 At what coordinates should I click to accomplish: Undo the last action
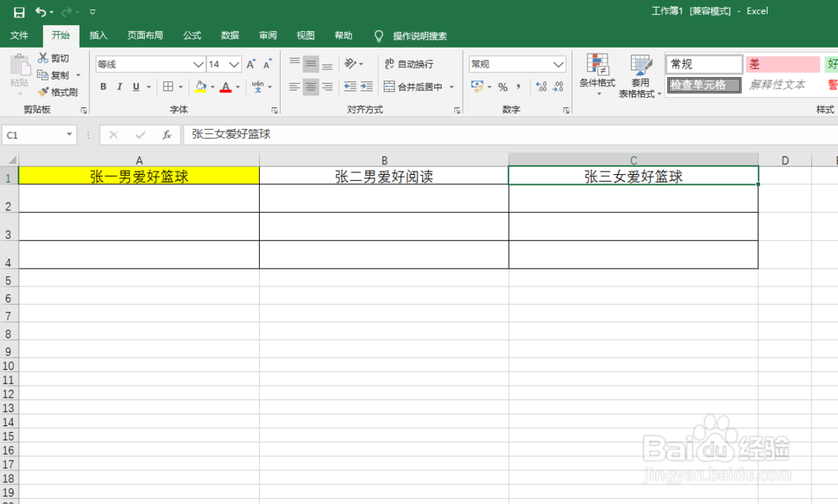[40, 12]
